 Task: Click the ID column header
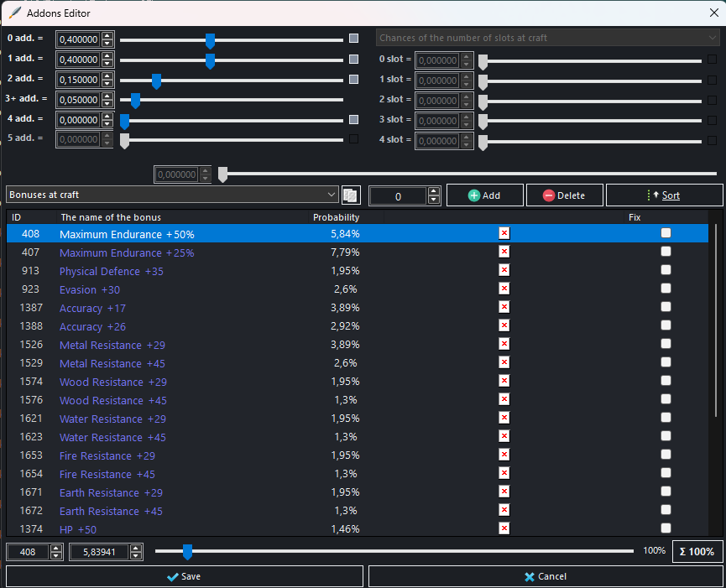(x=17, y=216)
